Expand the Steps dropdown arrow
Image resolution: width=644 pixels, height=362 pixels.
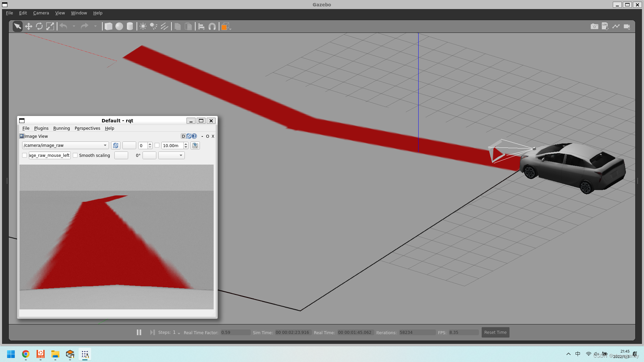coord(179,333)
